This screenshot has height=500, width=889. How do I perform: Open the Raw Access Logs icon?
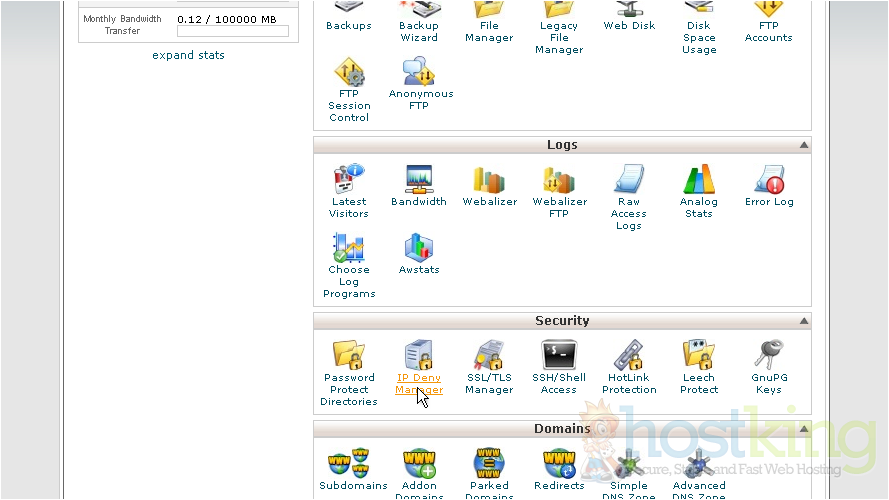click(629, 179)
